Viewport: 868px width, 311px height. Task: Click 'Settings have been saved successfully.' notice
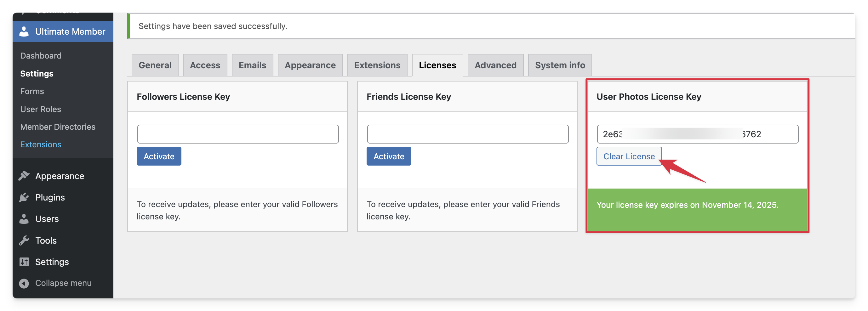click(213, 26)
